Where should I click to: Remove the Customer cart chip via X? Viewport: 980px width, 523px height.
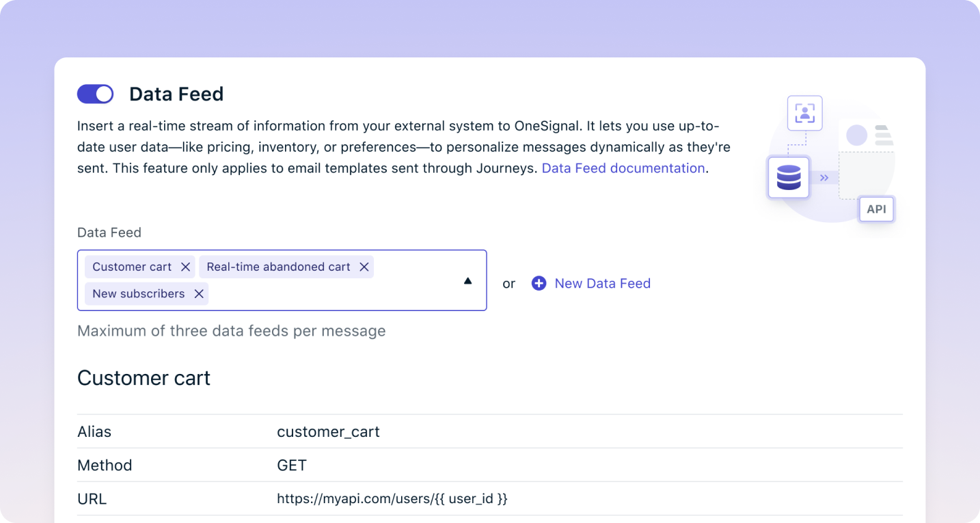[185, 267]
